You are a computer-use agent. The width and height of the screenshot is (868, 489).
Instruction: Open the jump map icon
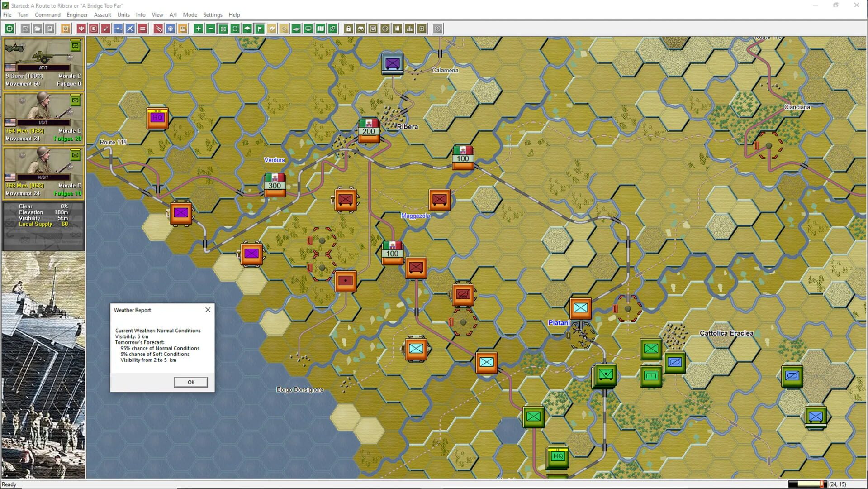(333, 29)
